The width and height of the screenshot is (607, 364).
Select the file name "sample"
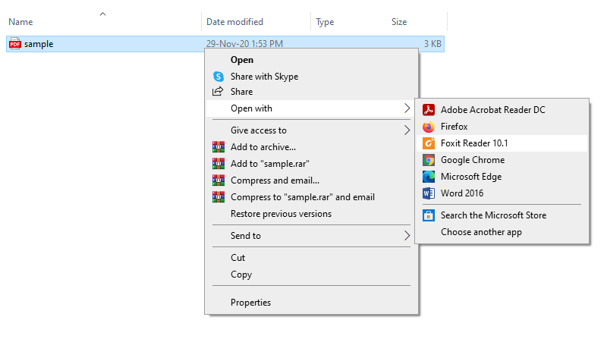39,44
